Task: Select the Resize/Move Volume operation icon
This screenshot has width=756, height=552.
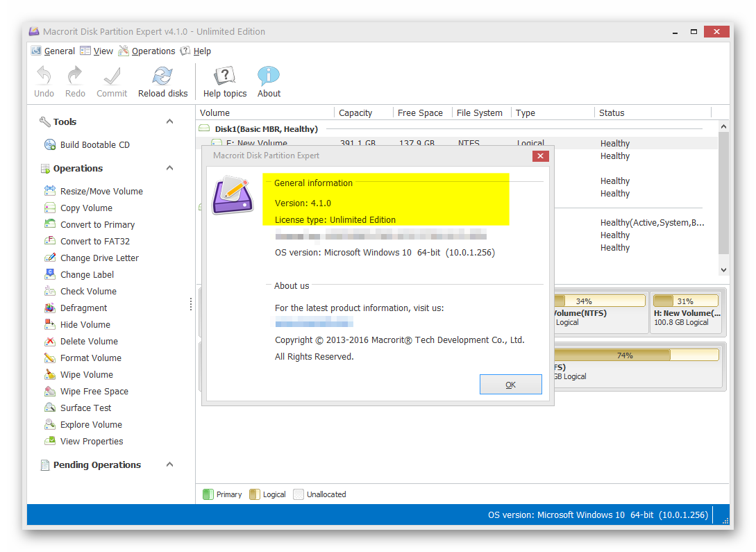Action: coord(50,191)
